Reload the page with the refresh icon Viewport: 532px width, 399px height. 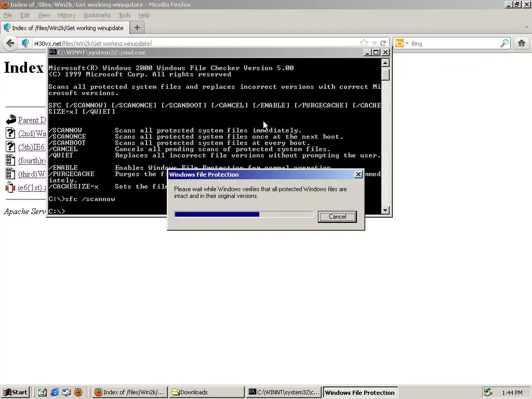pos(383,44)
